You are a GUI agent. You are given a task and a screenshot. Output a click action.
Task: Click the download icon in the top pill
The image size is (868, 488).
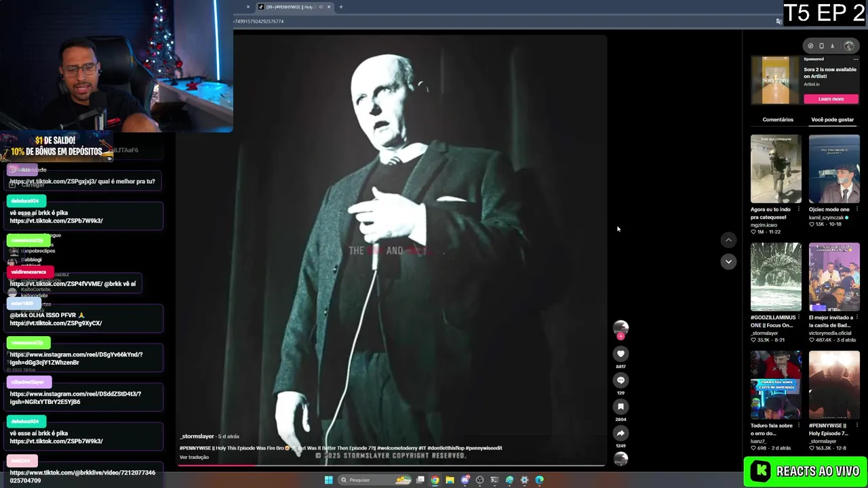pos(833,46)
